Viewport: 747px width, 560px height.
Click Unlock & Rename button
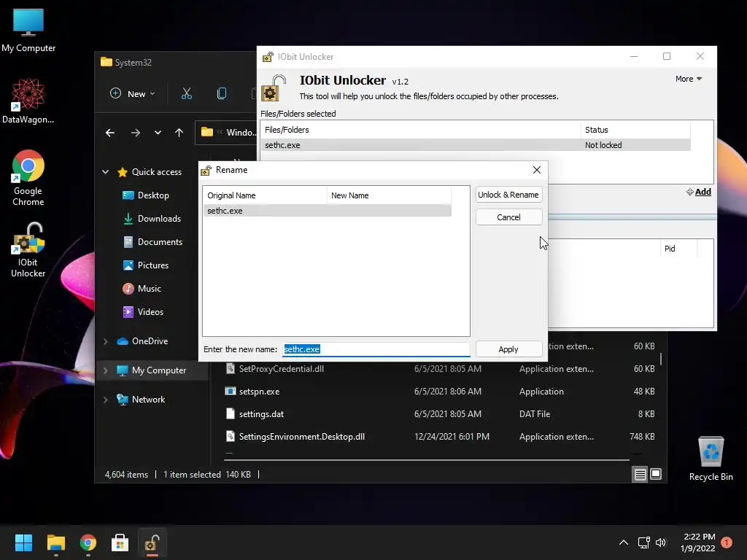pyautogui.click(x=508, y=195)
